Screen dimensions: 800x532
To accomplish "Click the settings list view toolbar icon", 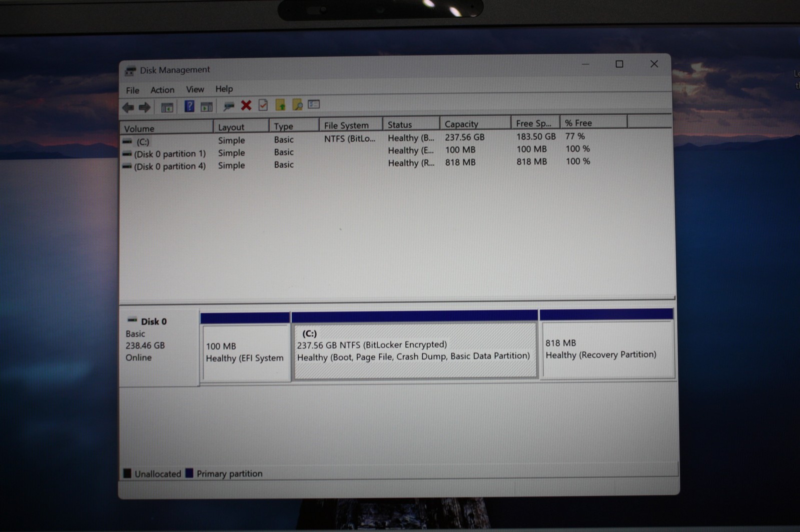I will [314, 104].
